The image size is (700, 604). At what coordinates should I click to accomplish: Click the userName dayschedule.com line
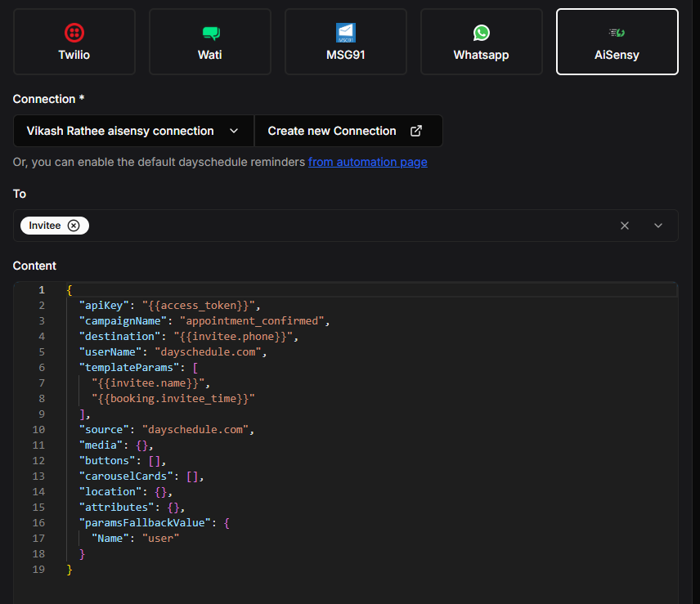173,352
